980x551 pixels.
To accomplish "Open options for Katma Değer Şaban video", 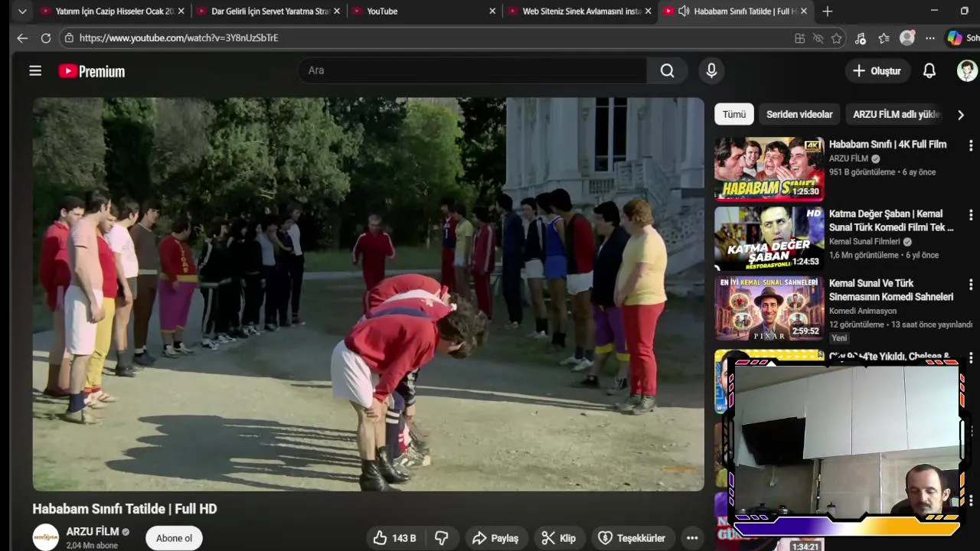I will (x=971, y=215).
